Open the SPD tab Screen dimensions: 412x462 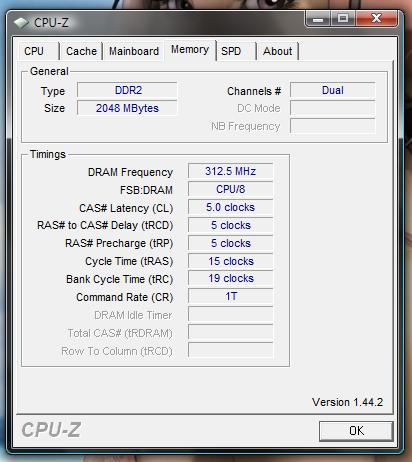point(236,51)
